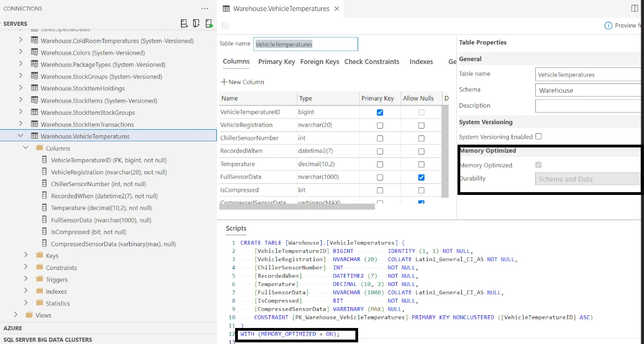Close the Warehouse.VehicleTemperatures tab

[x=337, y=9]
